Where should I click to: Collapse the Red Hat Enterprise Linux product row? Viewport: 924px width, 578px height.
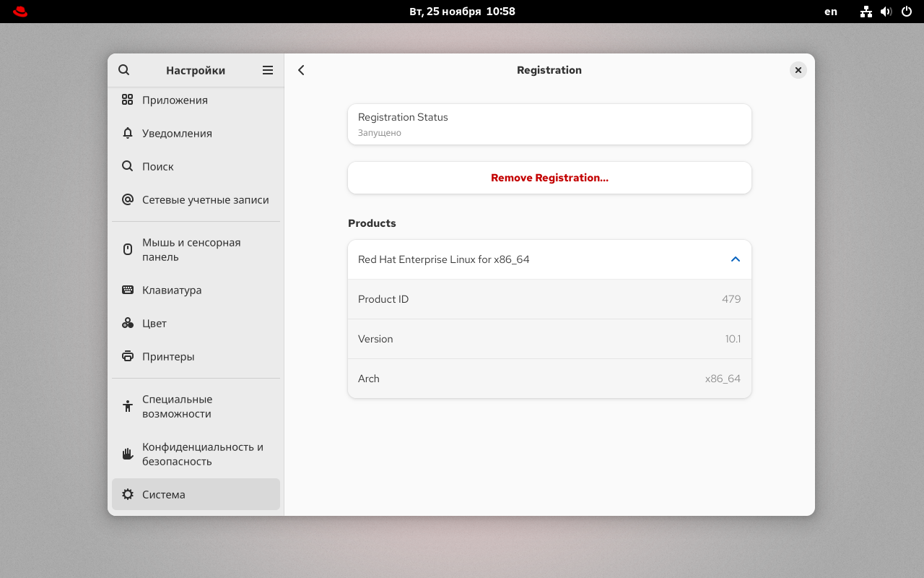(x=735, y=259)
